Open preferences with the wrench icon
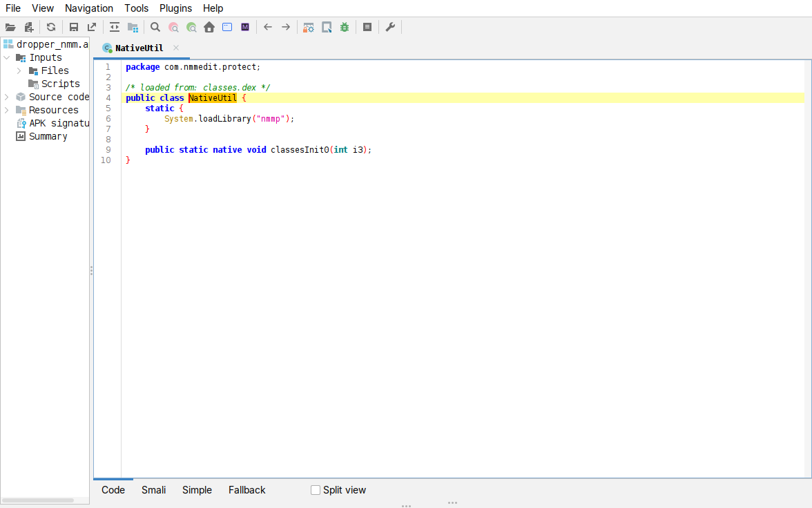 (391, 28)
